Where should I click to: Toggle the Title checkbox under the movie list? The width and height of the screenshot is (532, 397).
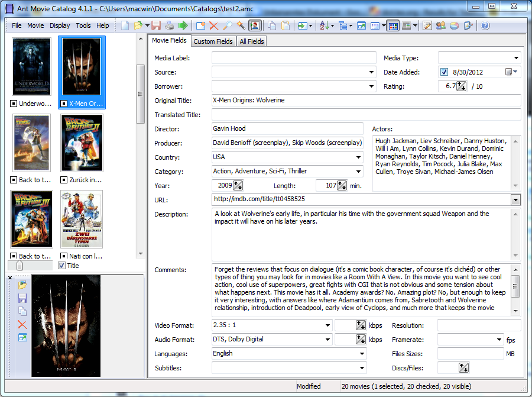pyautogui.click(x=61, y=266)
